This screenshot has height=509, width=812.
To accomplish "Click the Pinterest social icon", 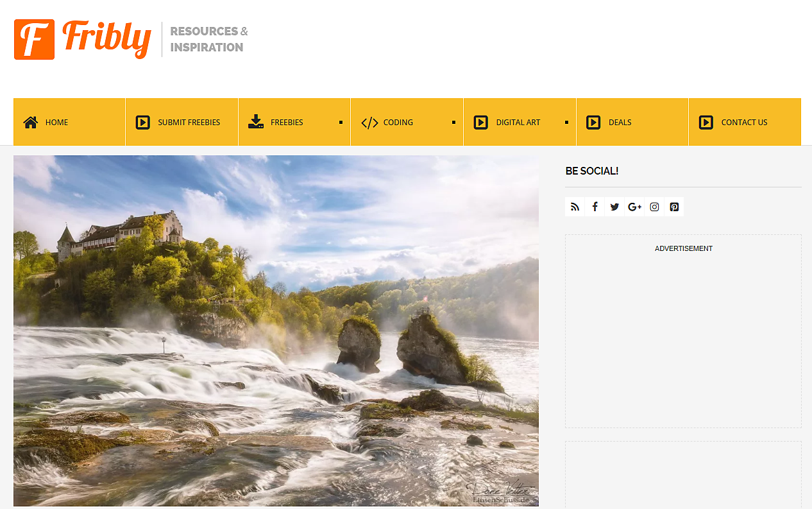I will coord(674,206).
